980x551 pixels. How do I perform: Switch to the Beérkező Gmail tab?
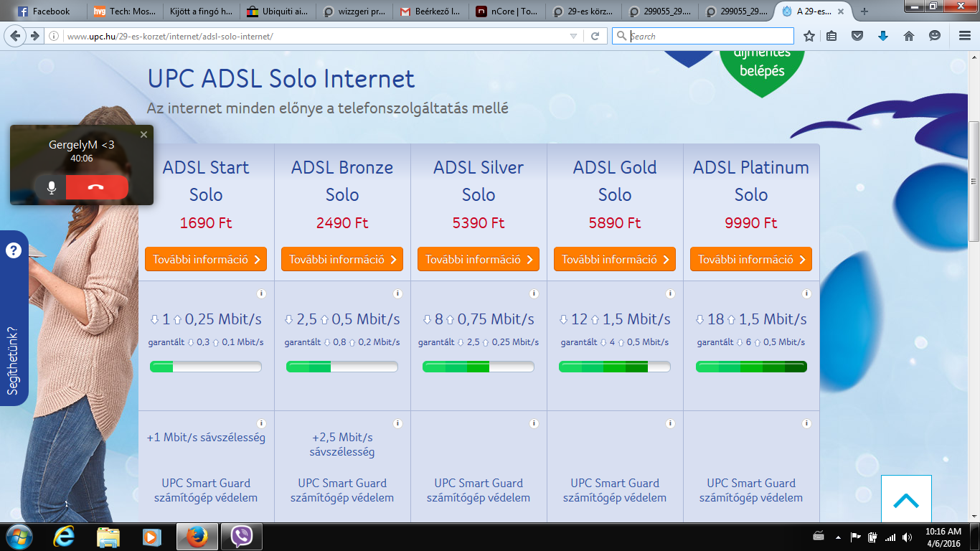coord(430,11)
